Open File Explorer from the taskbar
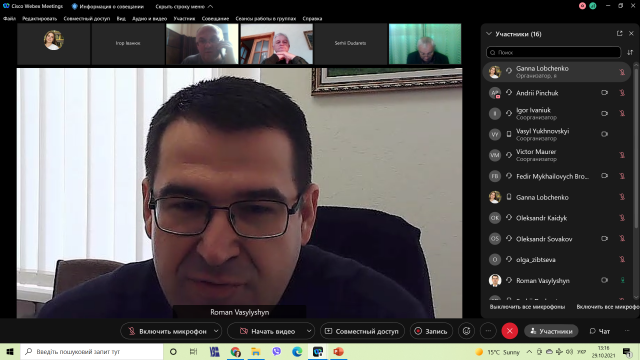The image size is (640, 360). point(256,351)
